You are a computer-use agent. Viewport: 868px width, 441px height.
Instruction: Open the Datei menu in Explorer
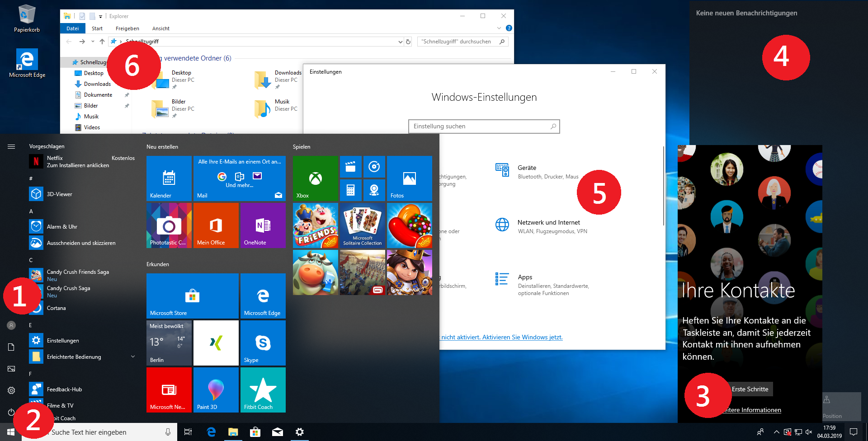pos(72,28)
